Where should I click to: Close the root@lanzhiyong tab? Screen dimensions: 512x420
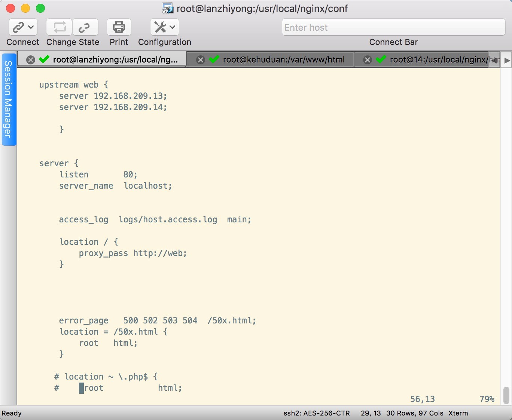click(x=31, y=60)
